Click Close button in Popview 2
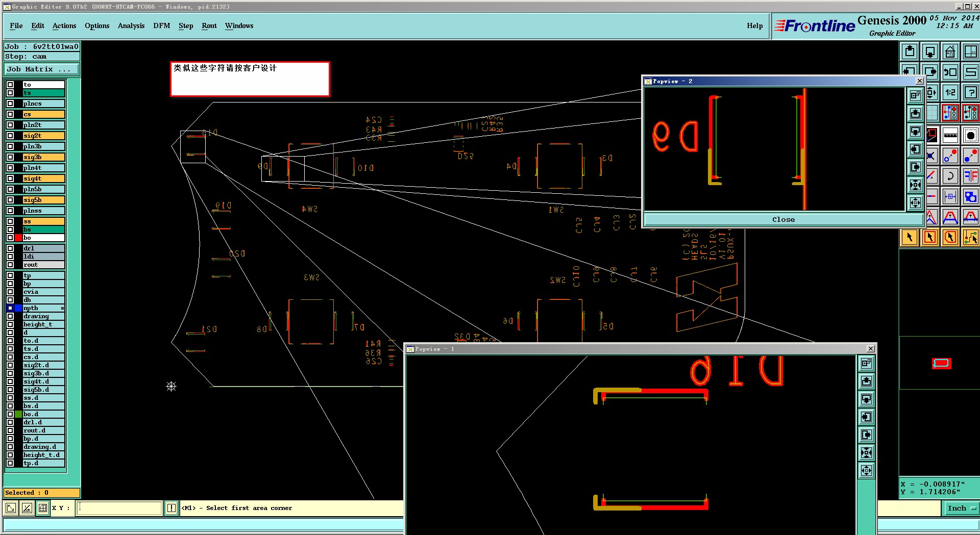980x535 pixels. [x=783, y=220]
